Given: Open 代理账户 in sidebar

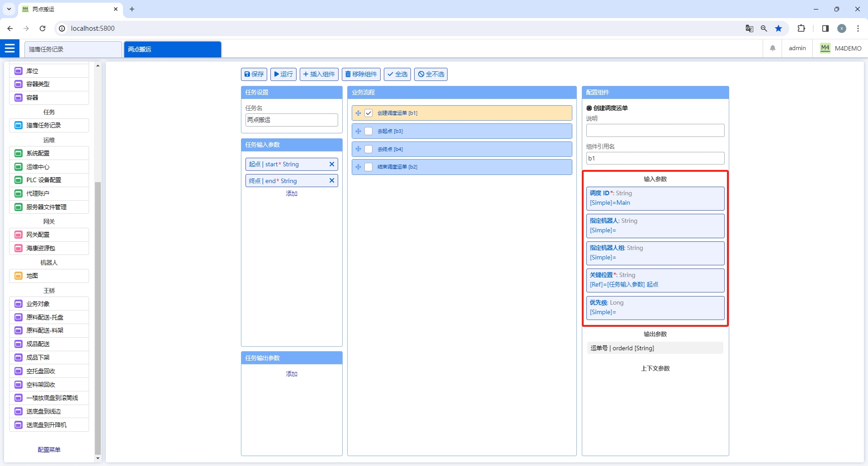Looking at the screenshot, I should pos(49,193).
